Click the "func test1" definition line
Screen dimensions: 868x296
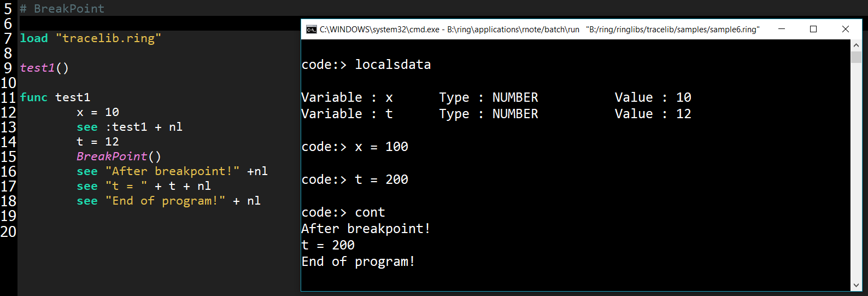[x=55, y=97]
